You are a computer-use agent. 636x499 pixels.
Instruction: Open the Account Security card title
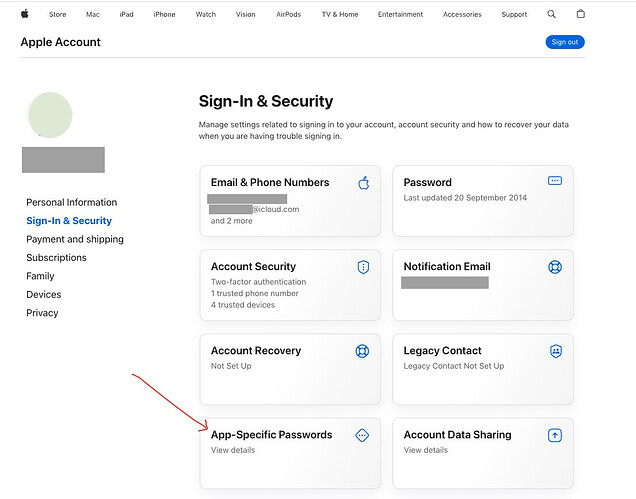coord(253,266)
